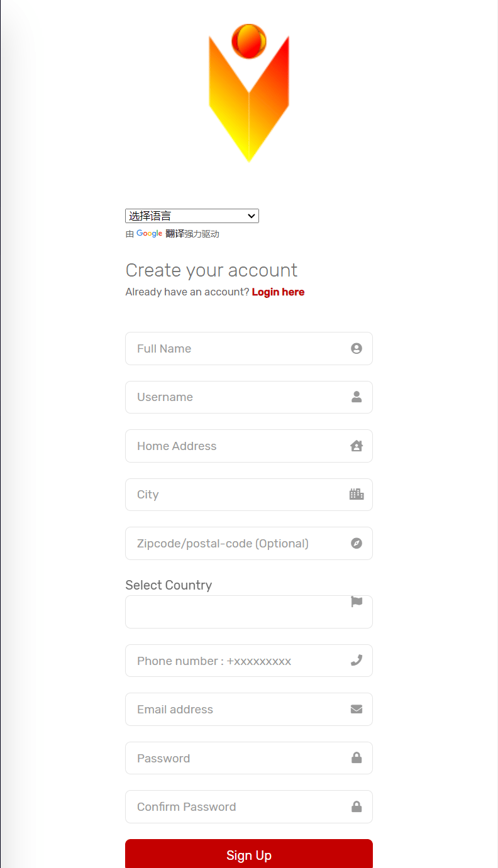Click the buildings icon in City field

coord(357,494)
